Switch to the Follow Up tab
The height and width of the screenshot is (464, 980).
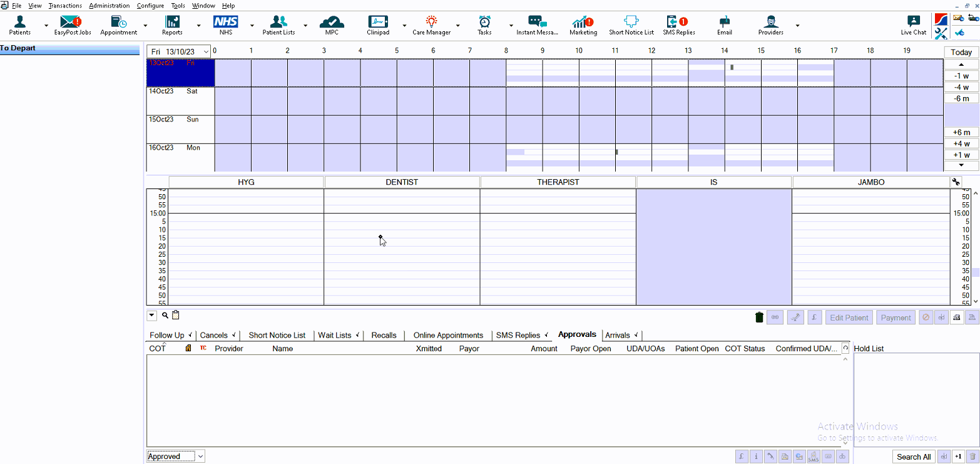point(171,335)
